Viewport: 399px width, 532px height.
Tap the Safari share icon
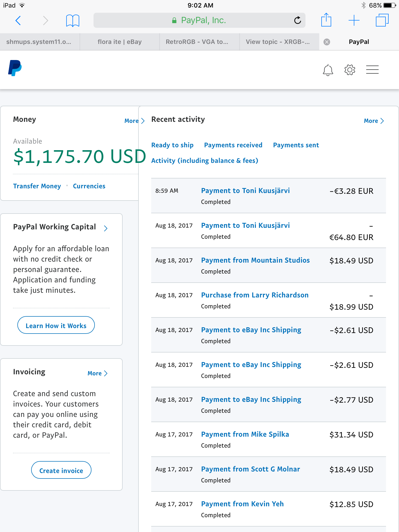coord(326,20)
